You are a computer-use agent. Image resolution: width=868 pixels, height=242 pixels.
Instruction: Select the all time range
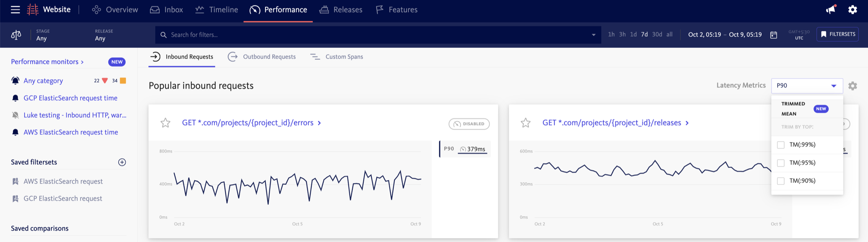[669, 34]
